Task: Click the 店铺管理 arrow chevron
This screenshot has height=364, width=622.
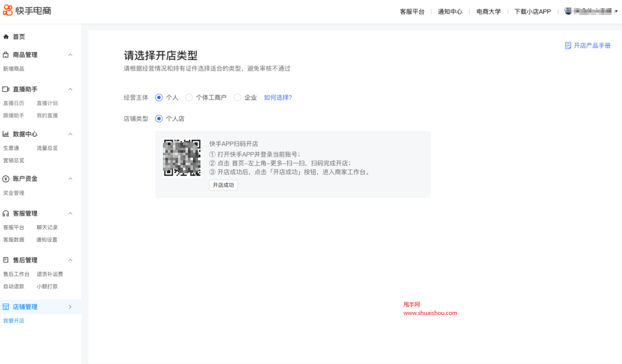Action: click(70, 306)
